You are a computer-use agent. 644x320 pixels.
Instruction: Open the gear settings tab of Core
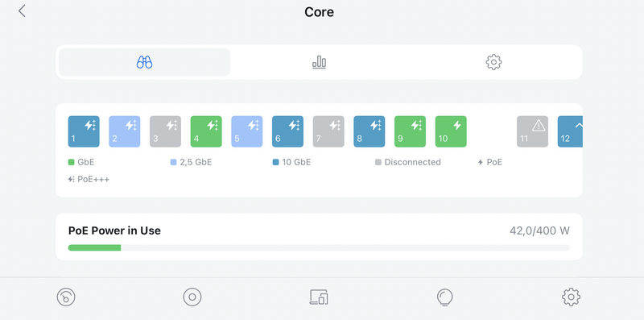(493, 62)
